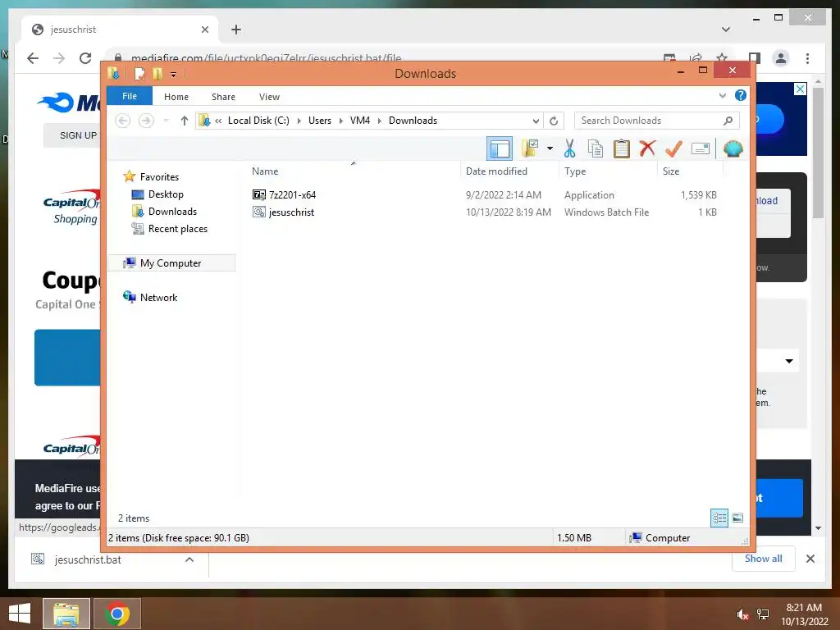Click Chrome taskbar icon
The height and width of the screenshot is (630, 840).
tap(117, 614)
